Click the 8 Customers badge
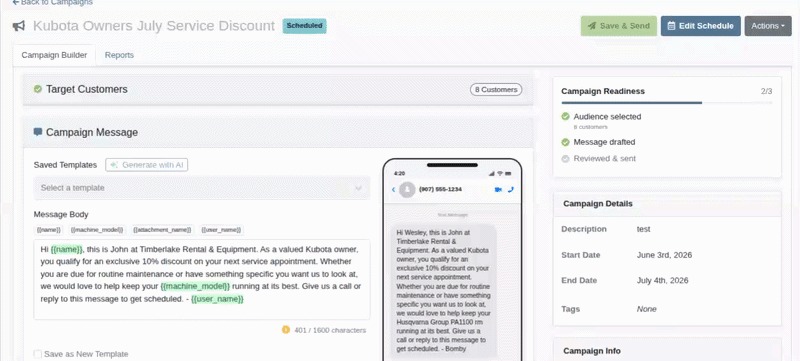 point(496,90)
